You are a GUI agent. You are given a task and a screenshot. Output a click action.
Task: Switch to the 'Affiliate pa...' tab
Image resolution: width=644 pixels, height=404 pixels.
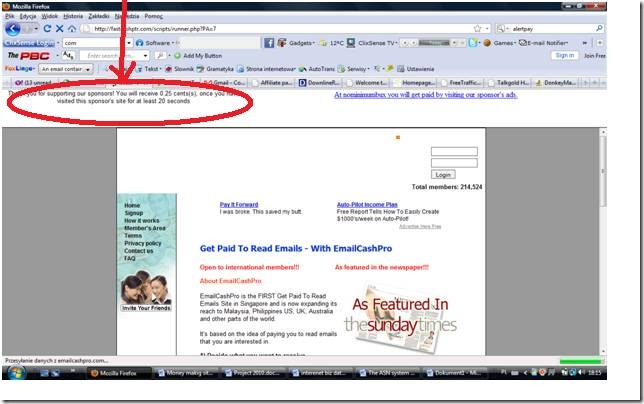tap(271, 83)
